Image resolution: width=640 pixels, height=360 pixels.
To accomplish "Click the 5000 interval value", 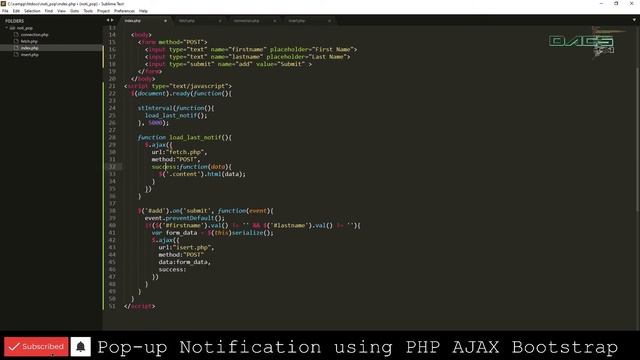I will click(155, 123).
